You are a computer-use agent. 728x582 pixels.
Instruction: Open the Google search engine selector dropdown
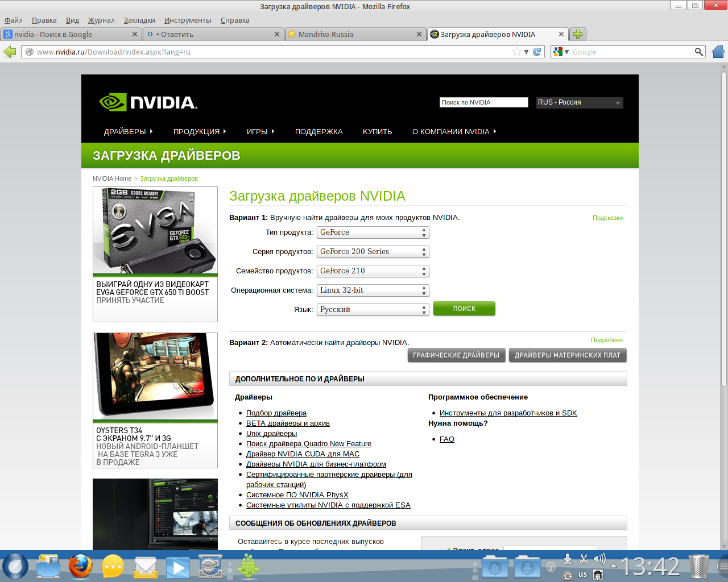click(x=561, y=52)
